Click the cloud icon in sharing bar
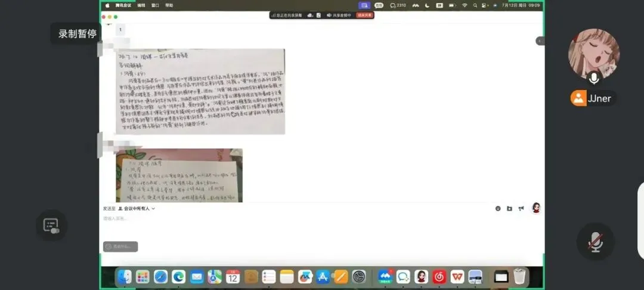 pos(310,15)
